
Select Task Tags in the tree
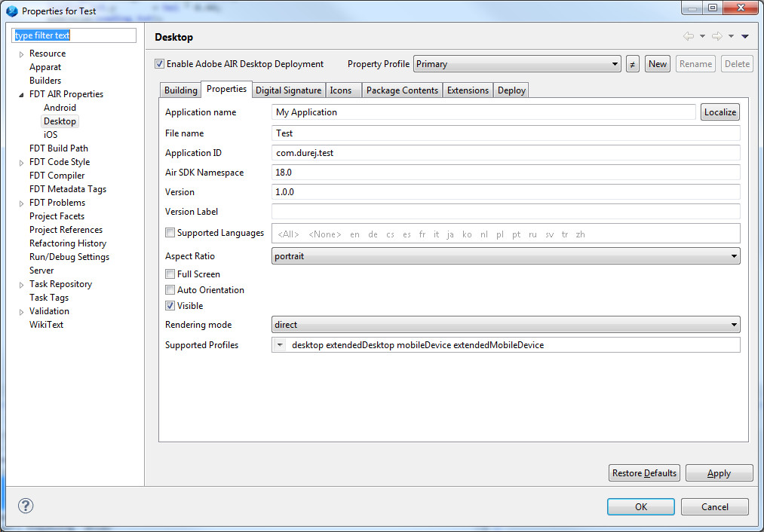49,298
